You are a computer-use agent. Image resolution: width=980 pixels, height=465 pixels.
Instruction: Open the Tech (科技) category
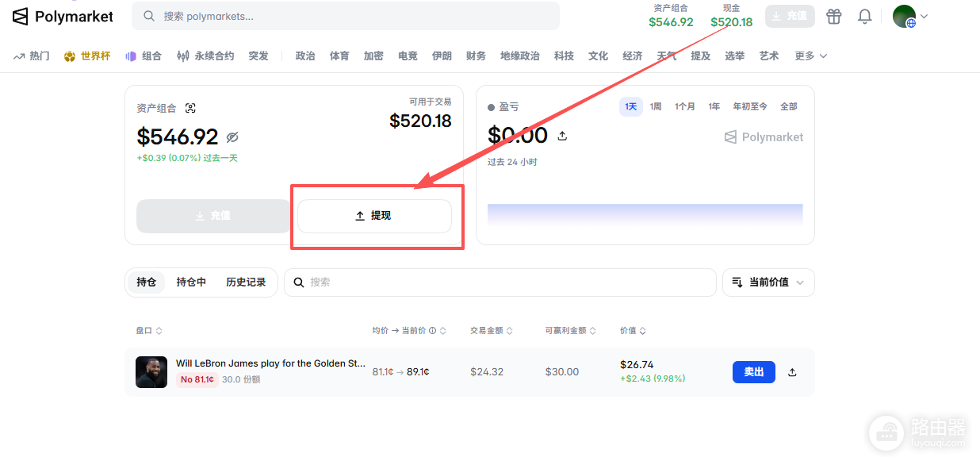[564, 56]
